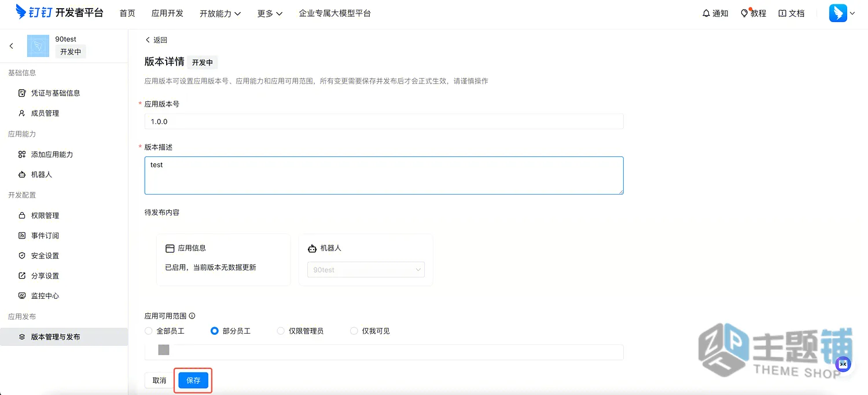The height and width of the screenshot is (395, 868).
Task: Click the 应用版本号 input field
Action: pyautogui.click(x=384, y=122)
